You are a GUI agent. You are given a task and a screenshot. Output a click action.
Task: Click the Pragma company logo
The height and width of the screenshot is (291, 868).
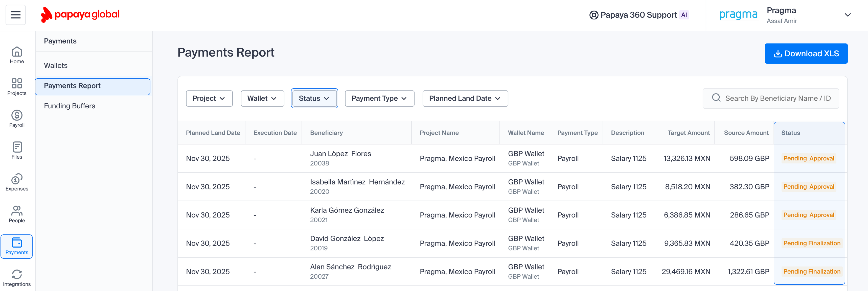tap(738, 15)
